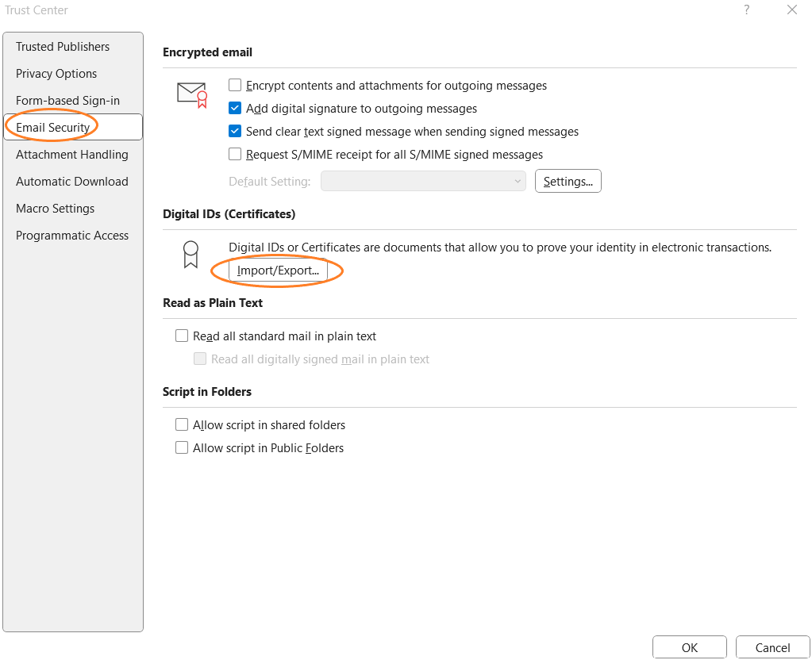
Task: Disable adding digital signature to outgoing messages
Action: coord(235,108)
